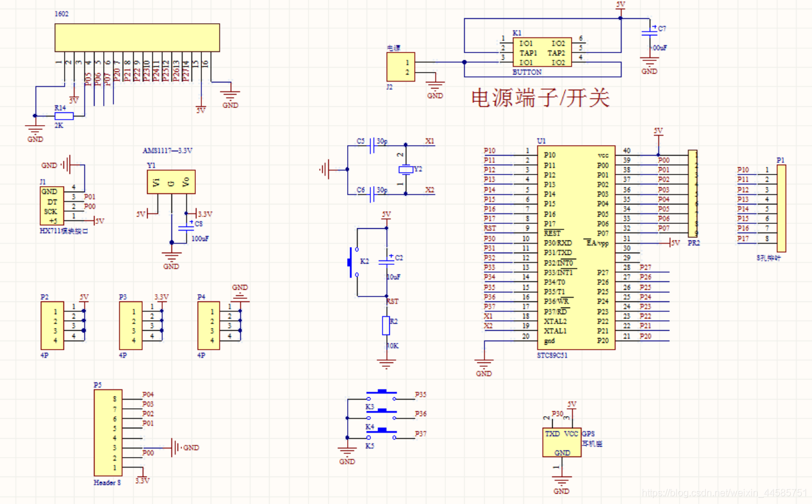Image resolution: width=812 pixels, height=504 pixels.
Task: Pick the R2 resistor symbol
Action: coord(386,326)
